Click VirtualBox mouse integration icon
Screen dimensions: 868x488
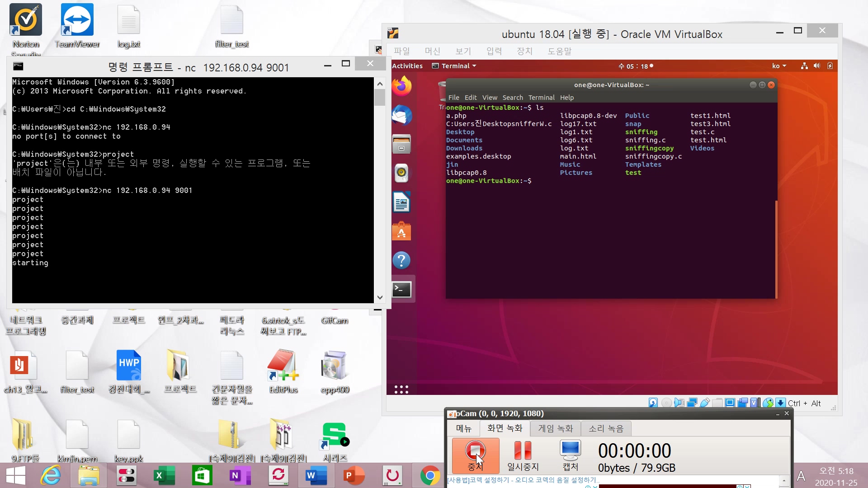click(768, 403)
